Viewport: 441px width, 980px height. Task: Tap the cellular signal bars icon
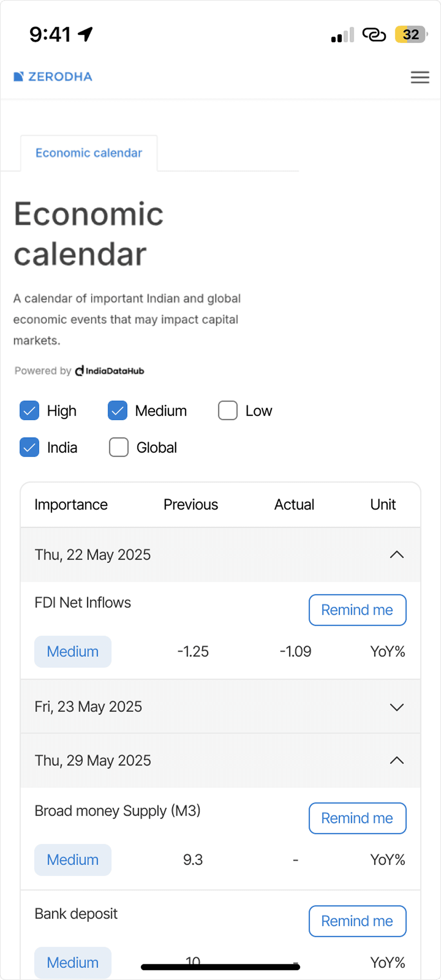tap(342, 36)
